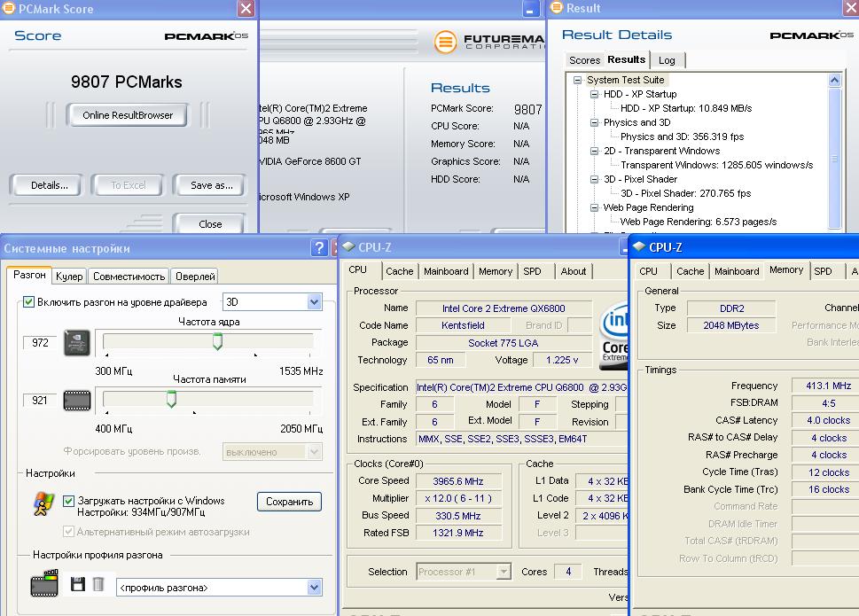Click the Details... button
This screenshot has height=616, width=859.
tap(50, 185)
